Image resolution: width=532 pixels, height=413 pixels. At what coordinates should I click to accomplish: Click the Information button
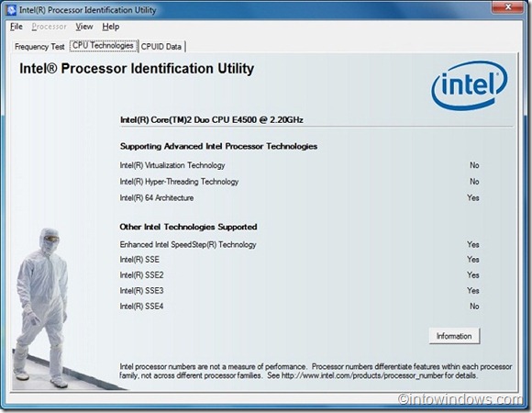(x=454, y=336)
